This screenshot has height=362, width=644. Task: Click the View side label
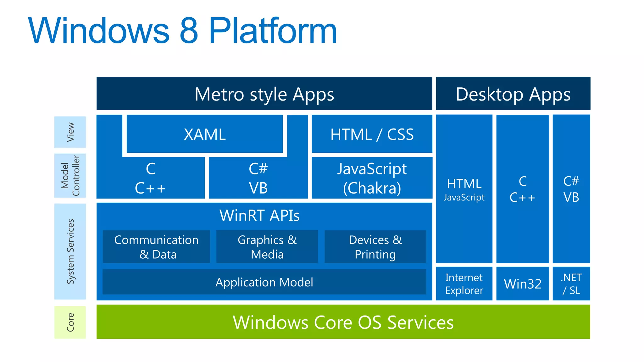pyautogui.click(x=70, y=132)
